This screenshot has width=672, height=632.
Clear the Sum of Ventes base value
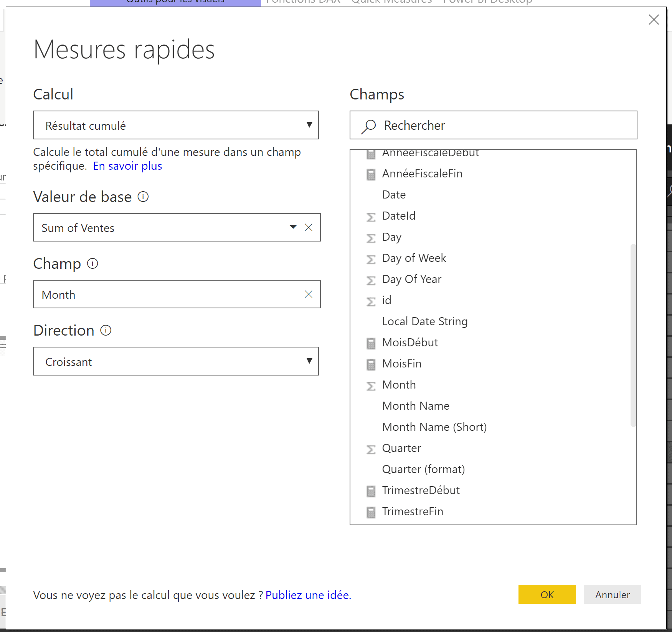click(309, 228)
